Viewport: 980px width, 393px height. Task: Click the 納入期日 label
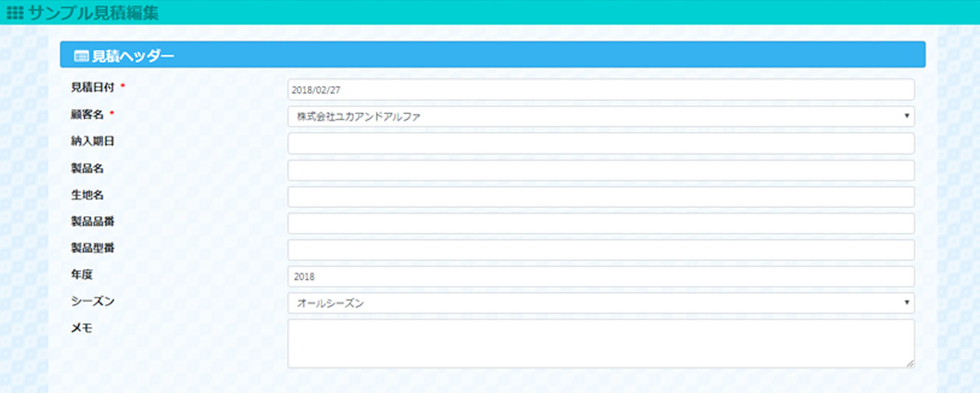click(92, 141)
